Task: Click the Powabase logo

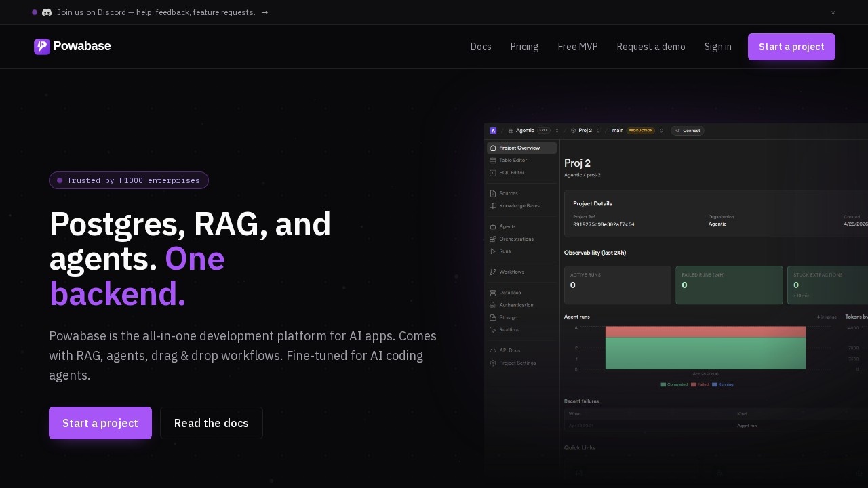Action: pos(72,46)
